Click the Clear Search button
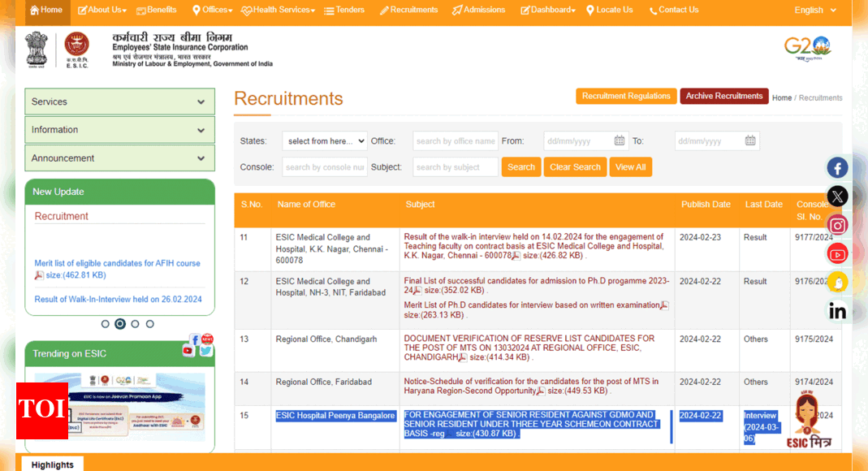This screenshot has width=868, height=471. (575, 167)
